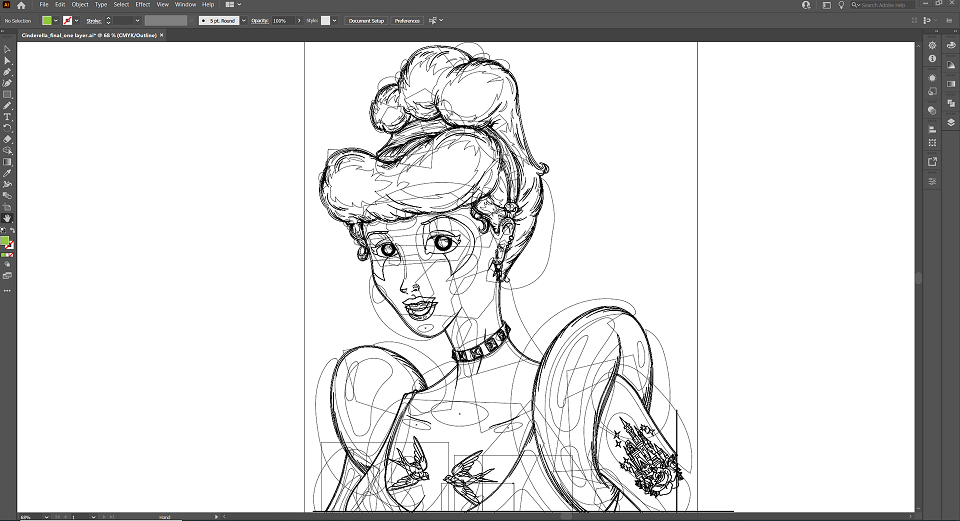
Task: Go to the Home screen icon
Action: [21, 5]
